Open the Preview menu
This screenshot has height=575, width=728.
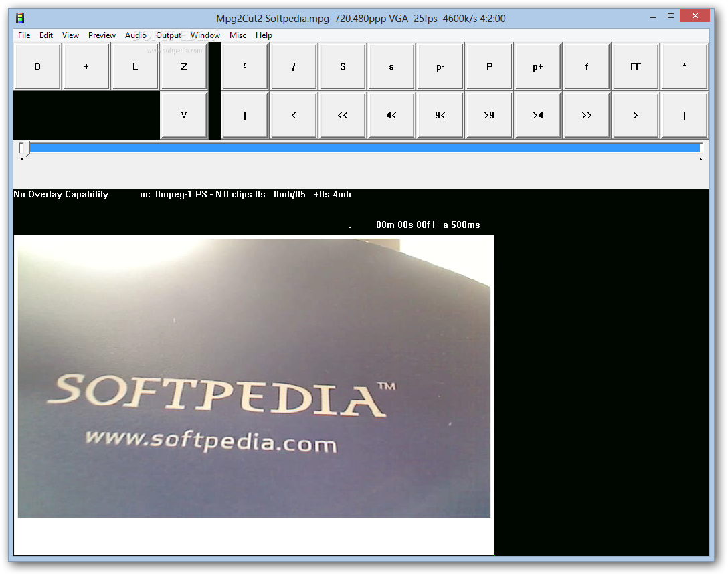tap(102, 35)
